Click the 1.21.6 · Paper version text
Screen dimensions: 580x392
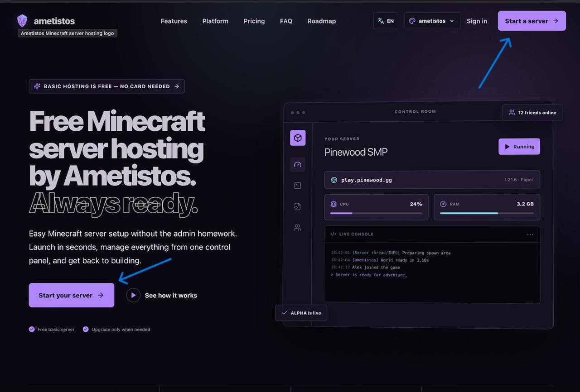519,180
